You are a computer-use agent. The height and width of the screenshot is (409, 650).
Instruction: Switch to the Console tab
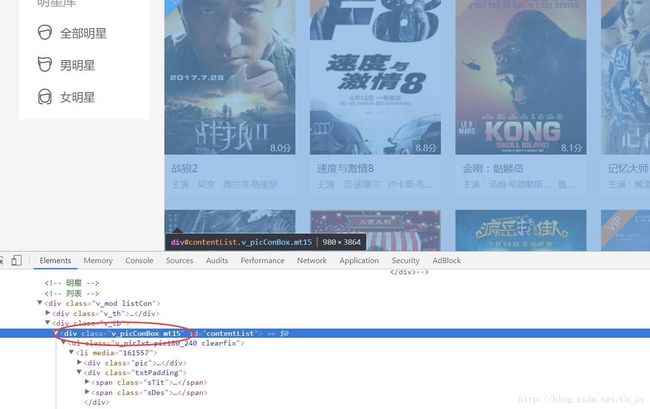click(139, 260)
